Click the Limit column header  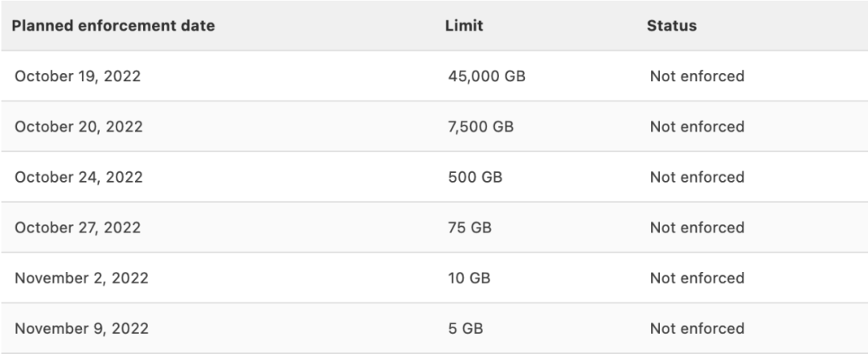[464, 26]
